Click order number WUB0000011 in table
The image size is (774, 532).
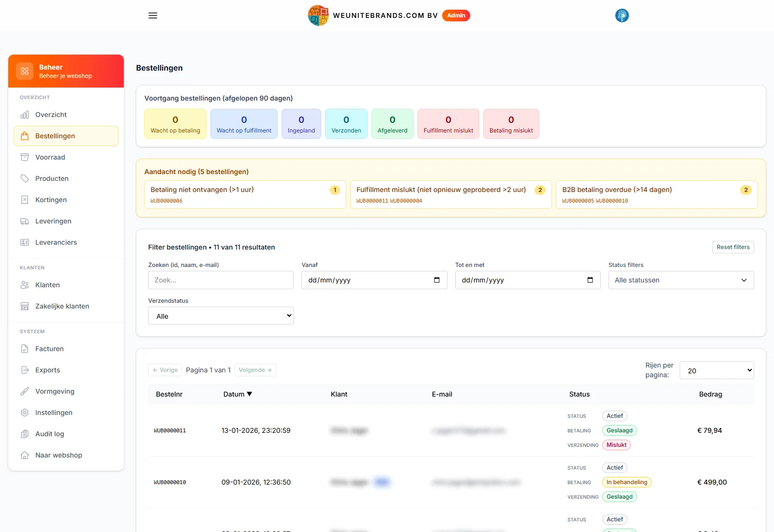pos(170,430)
